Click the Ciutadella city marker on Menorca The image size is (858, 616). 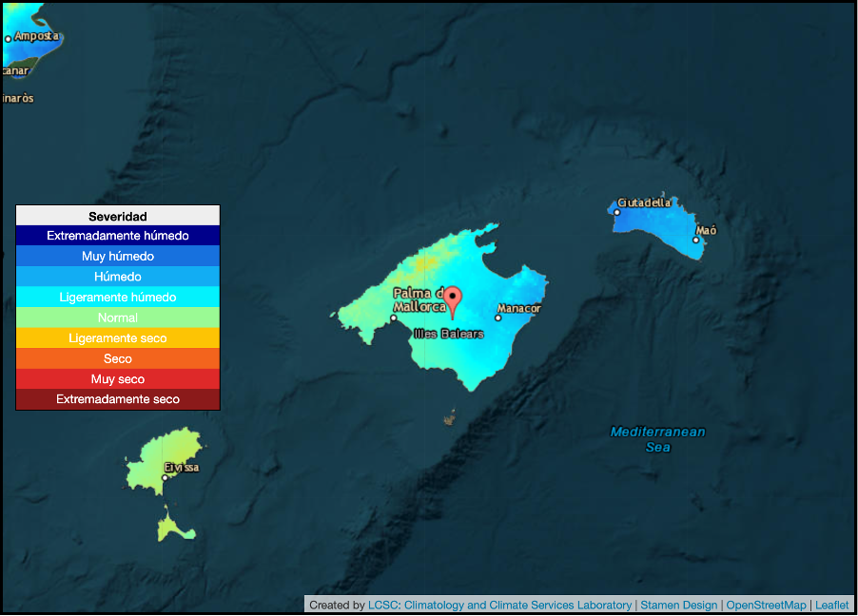(x=616, y=212)
